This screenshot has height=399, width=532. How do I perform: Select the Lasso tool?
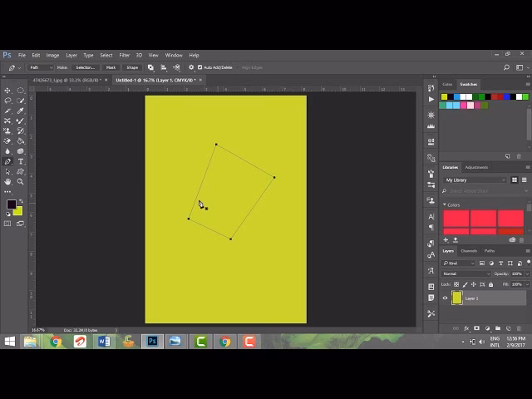coord(7,101)
